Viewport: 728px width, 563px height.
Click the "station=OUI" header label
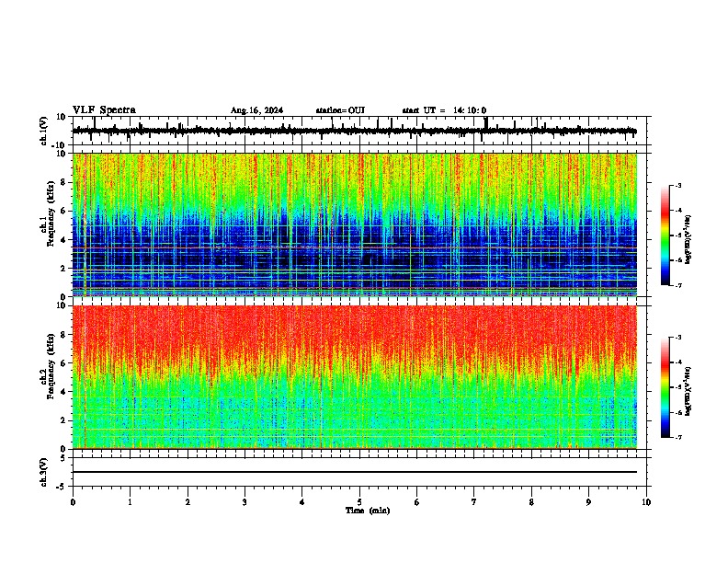pyautogui.click(x=340, y=110)
